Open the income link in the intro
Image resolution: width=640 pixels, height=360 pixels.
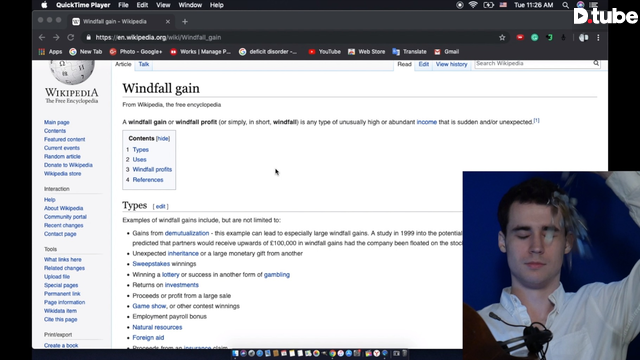[x=427, y=122]
